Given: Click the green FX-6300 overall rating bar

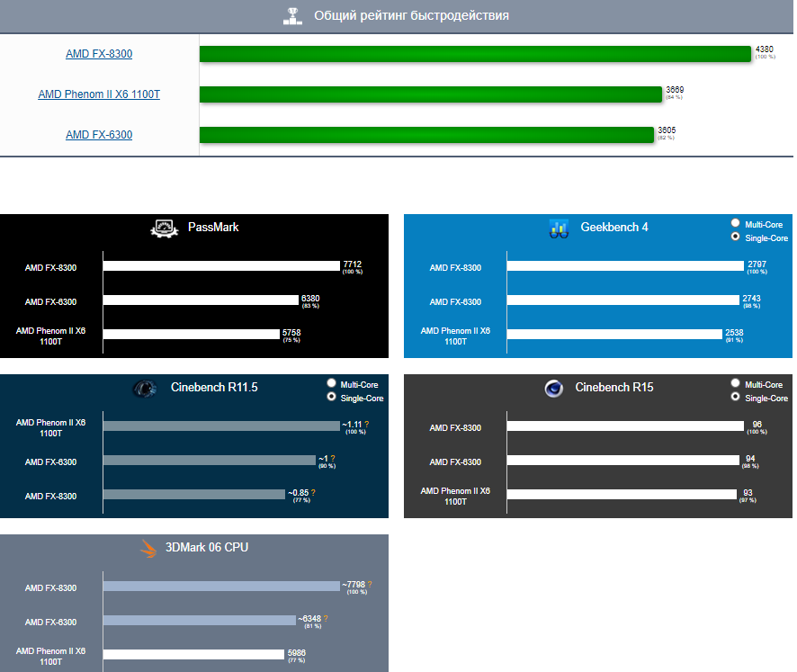Looking at the screenshot, I should (426, 135).
